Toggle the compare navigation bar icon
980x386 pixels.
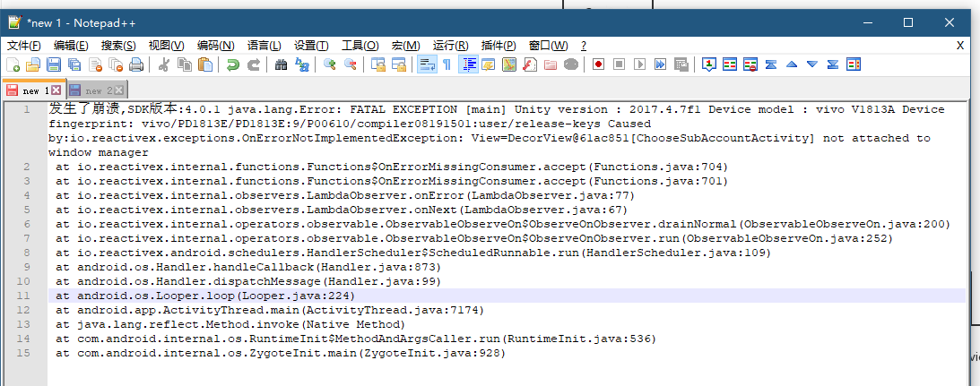pyautogui.click(x=853, y=64)
